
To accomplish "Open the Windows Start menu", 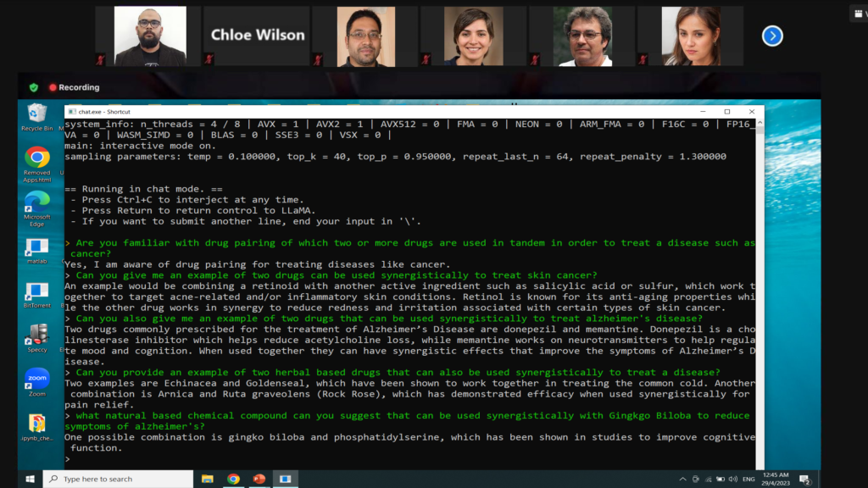I will tap(30, 479).
